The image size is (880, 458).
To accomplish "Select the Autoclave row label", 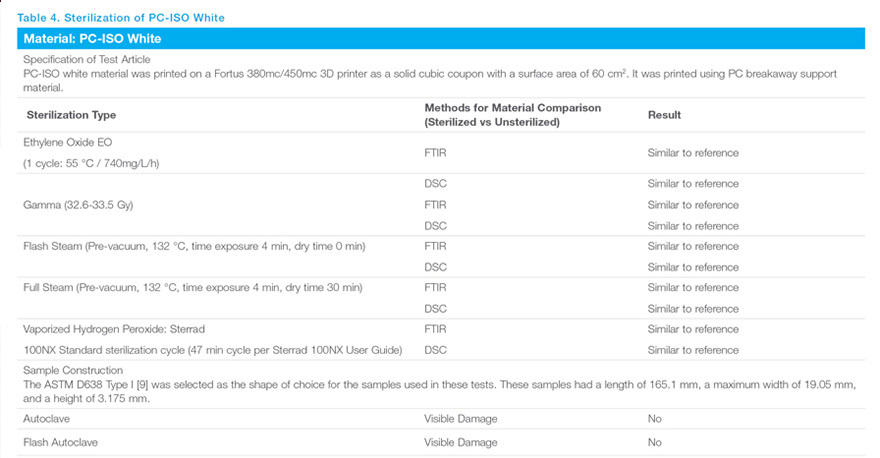I will coord(46,419).
